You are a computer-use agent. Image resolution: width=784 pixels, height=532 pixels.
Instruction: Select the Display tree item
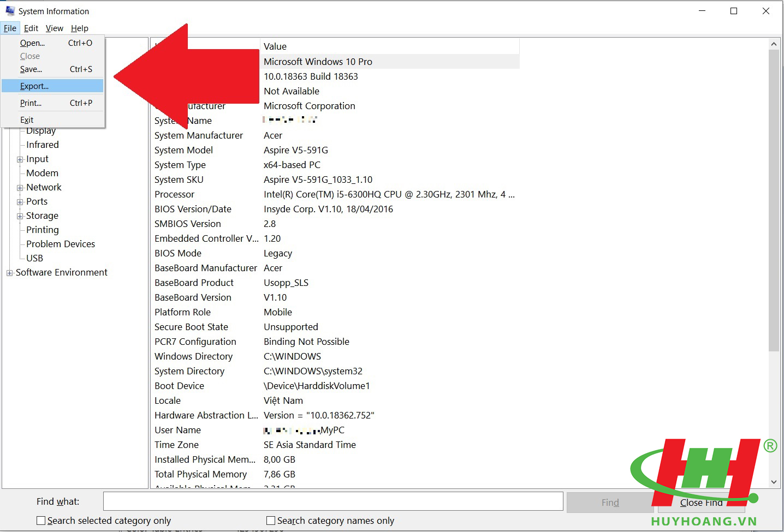pos(41,131)
